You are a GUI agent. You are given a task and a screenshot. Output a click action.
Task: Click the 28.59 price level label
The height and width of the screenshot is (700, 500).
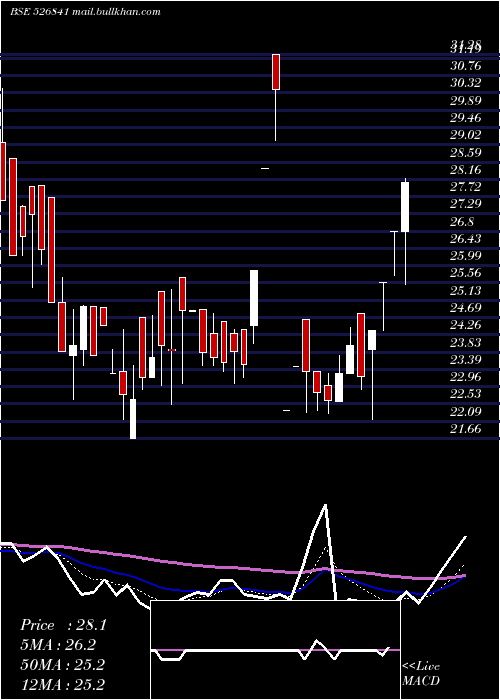(x=466, y=153)
